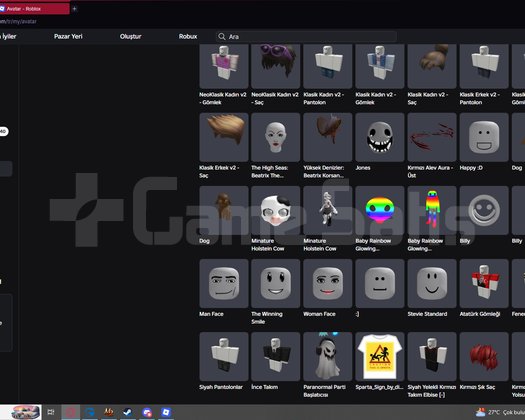525x420 pixels.
Task: Select the Man Face head thumbnail
Action: pos(224,283)
